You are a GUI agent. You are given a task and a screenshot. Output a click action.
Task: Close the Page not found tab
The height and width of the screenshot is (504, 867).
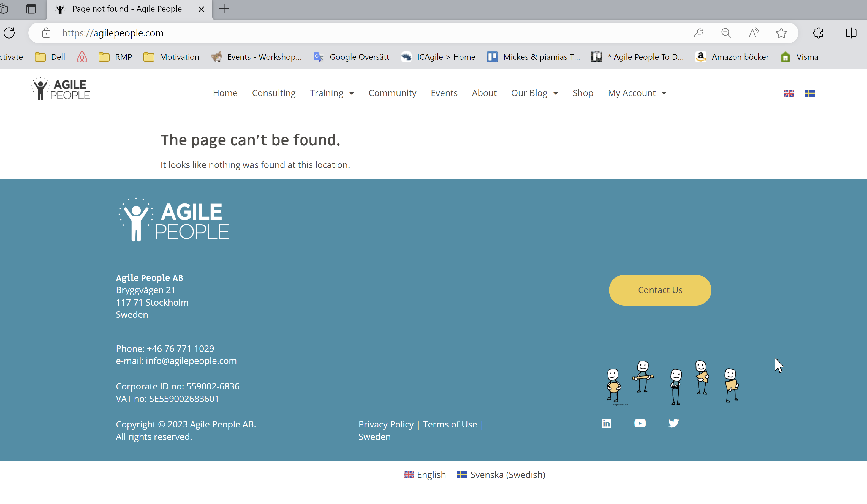[202, 9]
